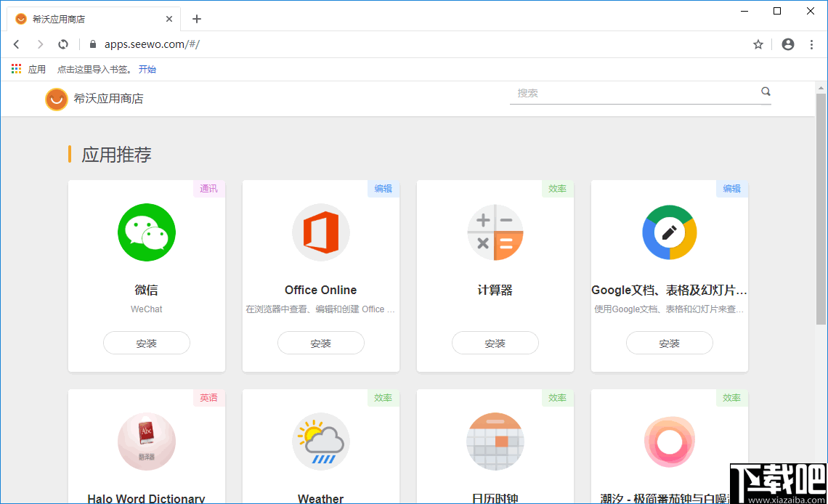
Task: Install the 计算器 app
Action: (495, 343)
